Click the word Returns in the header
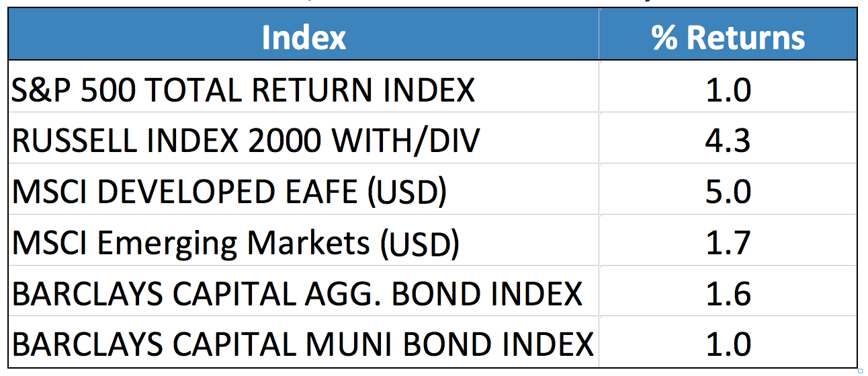This screenshot has width=868, height=376. pyautogui.click(x=746, y=38)
